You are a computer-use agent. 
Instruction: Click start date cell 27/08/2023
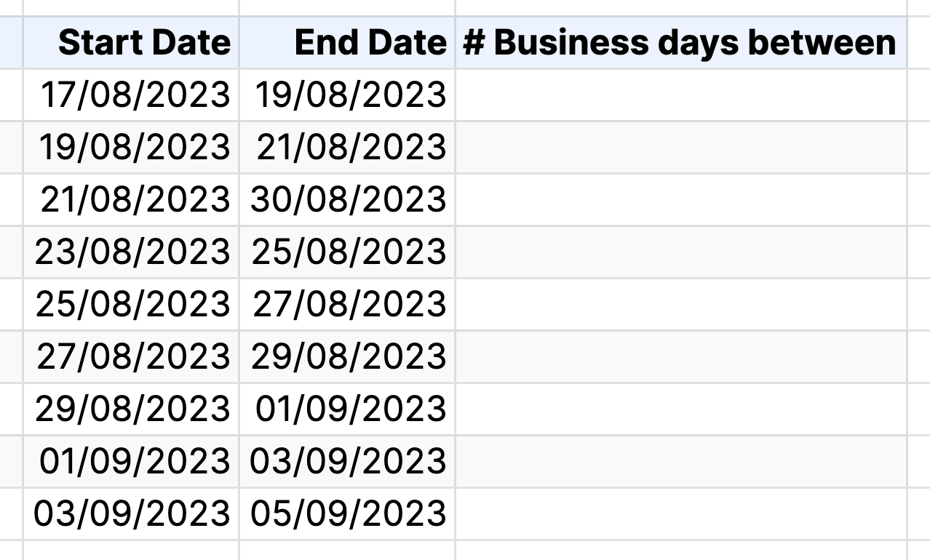click(131, 357)
